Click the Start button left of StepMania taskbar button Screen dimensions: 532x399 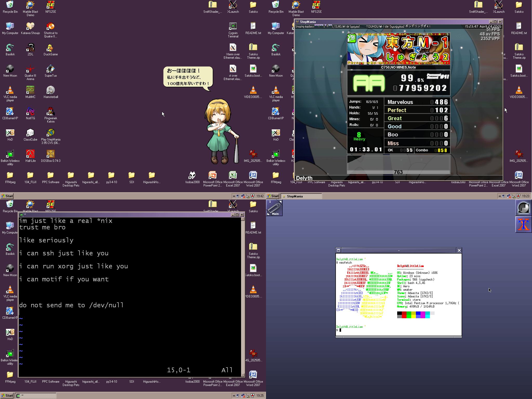(273, 196)
